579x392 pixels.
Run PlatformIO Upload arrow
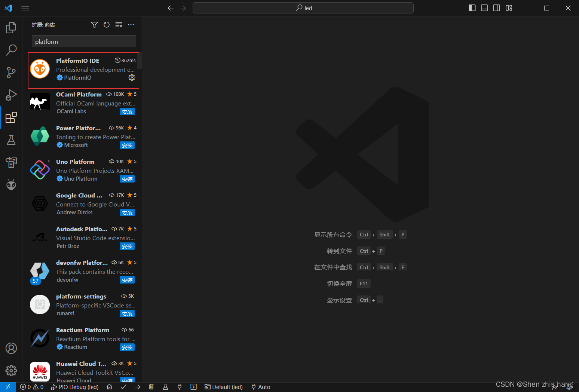[137, 387]
